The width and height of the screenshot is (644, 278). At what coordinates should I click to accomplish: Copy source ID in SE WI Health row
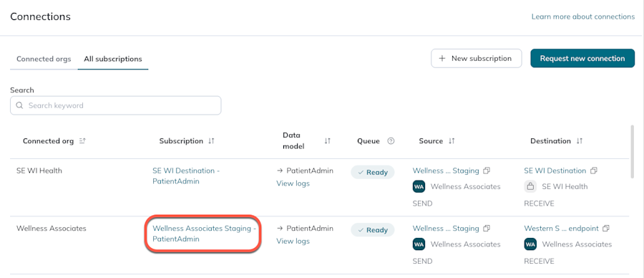coord(487,171)
